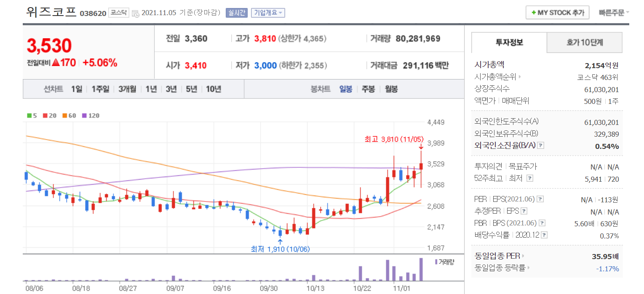Switch to the 투자정보 tab
This screenshot has height=294, width=644.
509,42
